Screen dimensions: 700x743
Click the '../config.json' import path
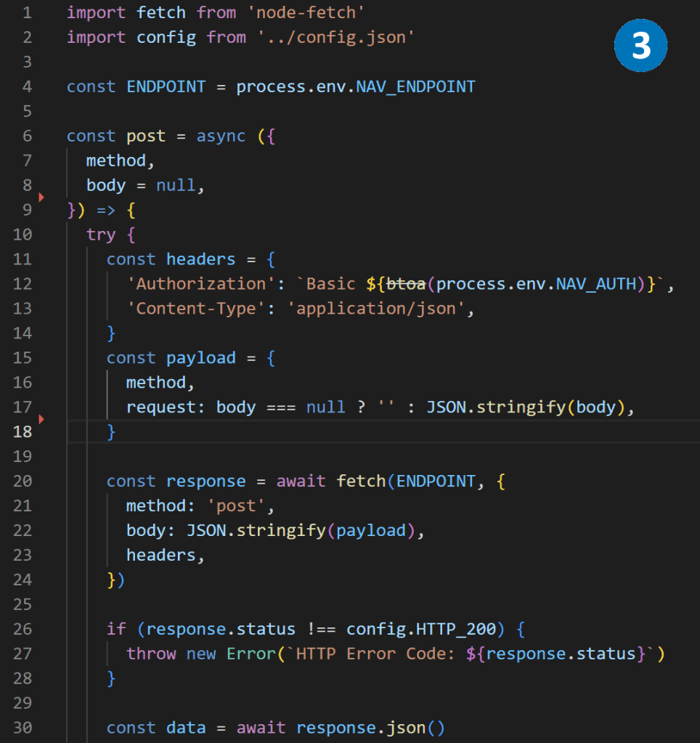coord(335,37)
